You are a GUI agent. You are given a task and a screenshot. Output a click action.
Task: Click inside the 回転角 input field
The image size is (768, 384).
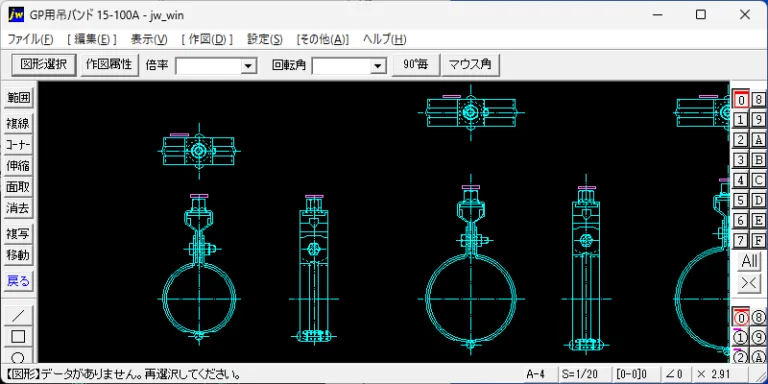[x=341, y=66]
